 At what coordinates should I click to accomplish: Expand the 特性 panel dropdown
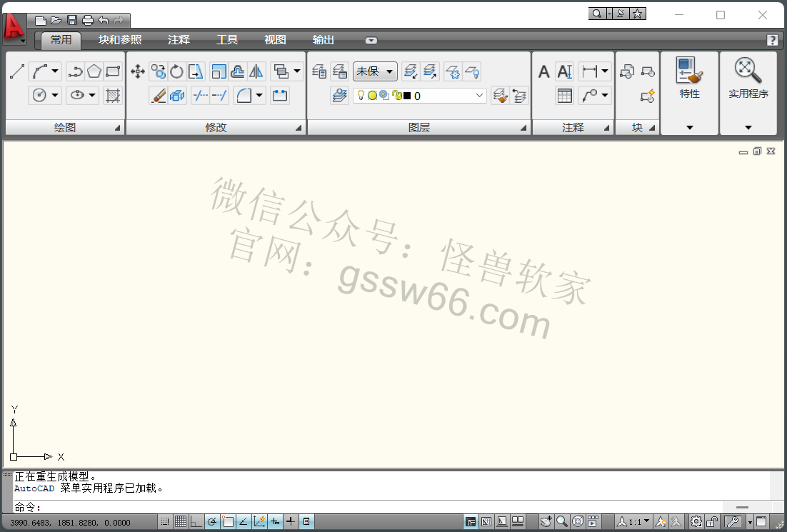click(x=689, y=127)
